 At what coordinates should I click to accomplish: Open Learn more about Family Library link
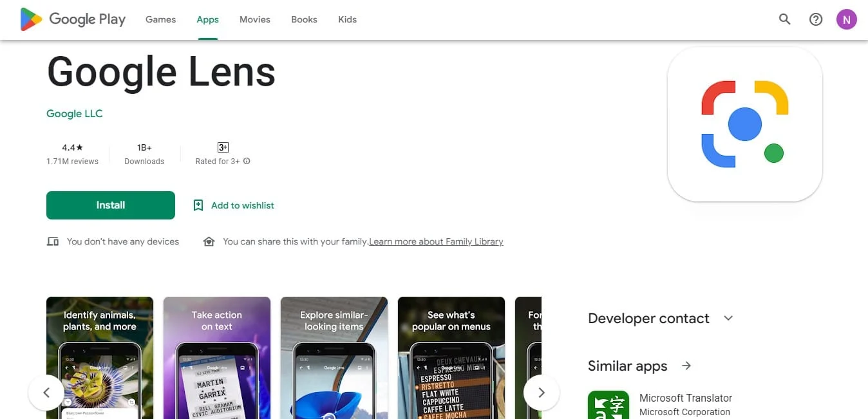click(436, 241)
